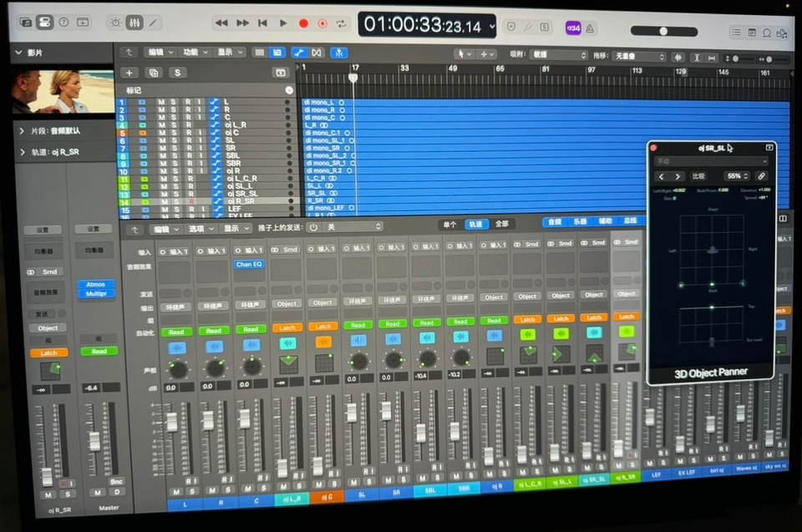Click the Latch automation button on oj C channel
Viewport: 802px width, 532px height.
(322, 327)
